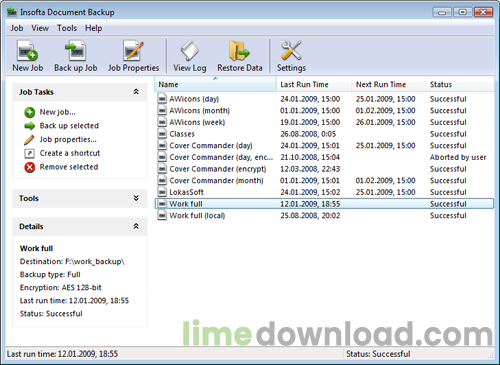The width and height of the screenshot is (500, 365).
Task: Click the status bar's Status: Successful text
Action: point(378,354)
